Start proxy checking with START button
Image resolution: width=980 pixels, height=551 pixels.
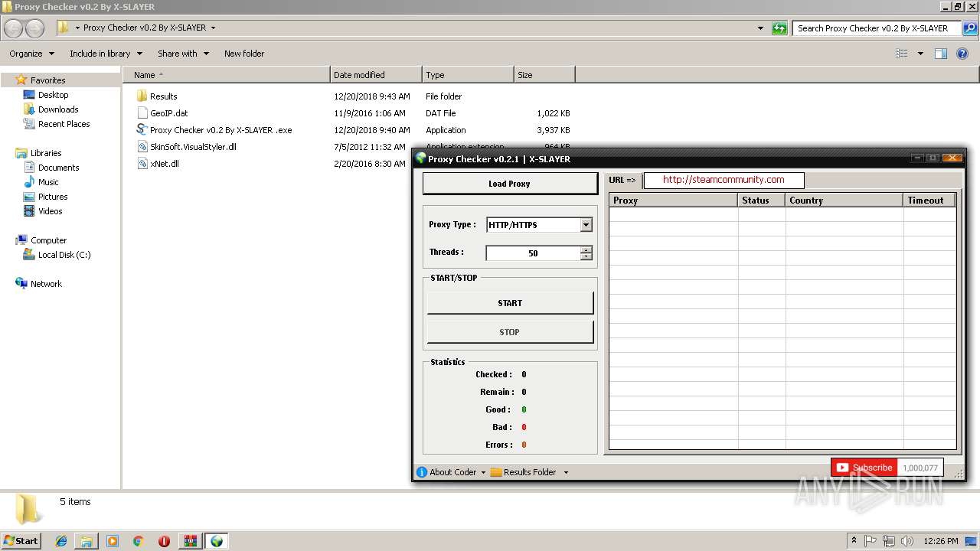(x=510, y=303)
